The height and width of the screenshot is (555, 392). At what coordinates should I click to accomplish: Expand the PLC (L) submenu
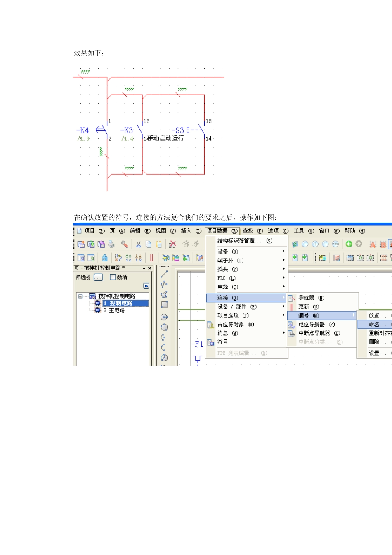tap(247, 278)
